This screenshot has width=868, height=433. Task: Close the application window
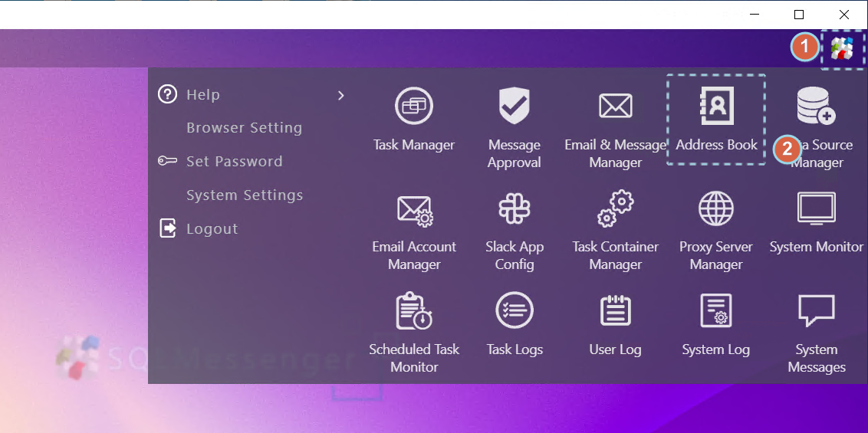[844, 15]
